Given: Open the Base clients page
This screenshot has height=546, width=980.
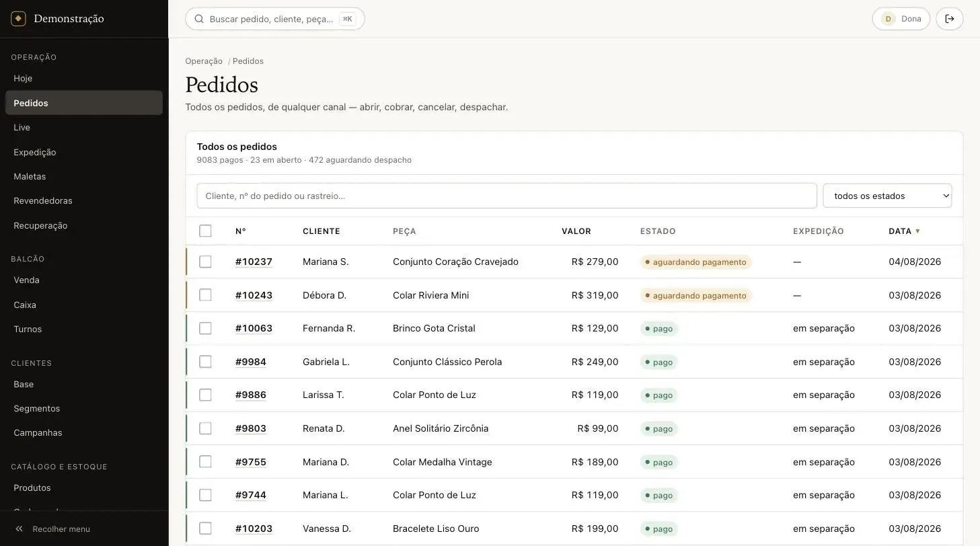Looking at the screenshot, I should pos(84,384).
